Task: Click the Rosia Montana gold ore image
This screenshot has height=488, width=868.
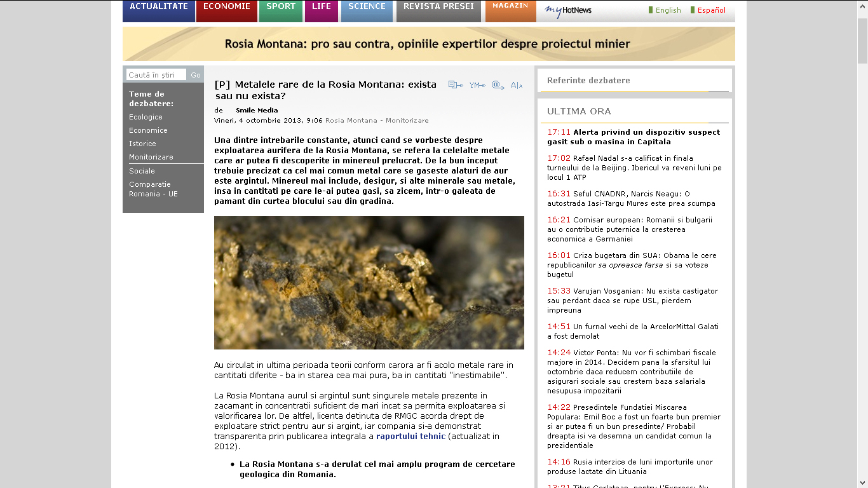Action: coord(369,283)
